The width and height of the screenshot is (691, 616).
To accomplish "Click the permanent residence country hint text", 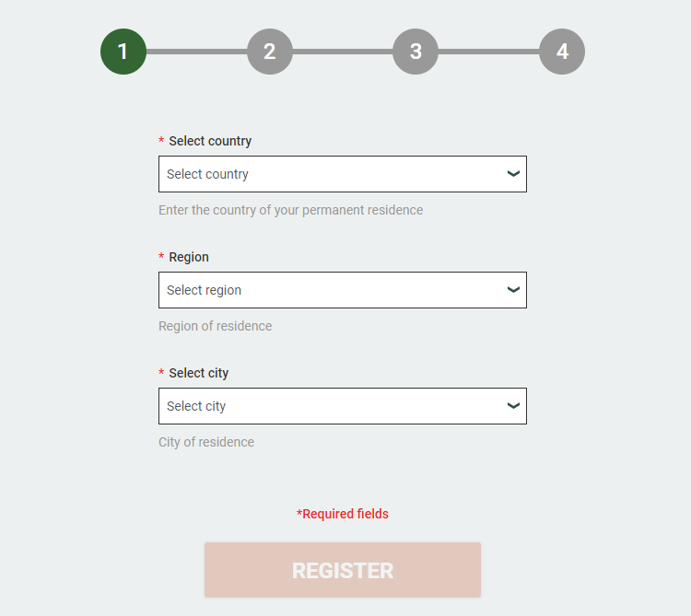I will (x=290, y=210).
